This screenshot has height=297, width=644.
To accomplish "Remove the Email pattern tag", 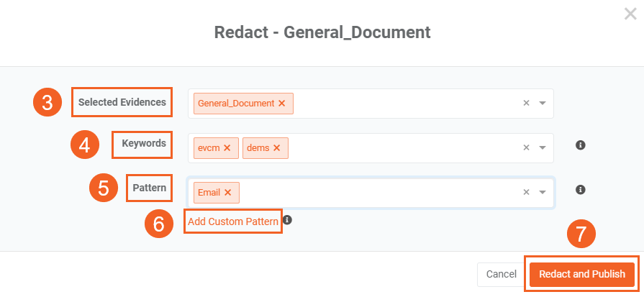I will [228, 193].
